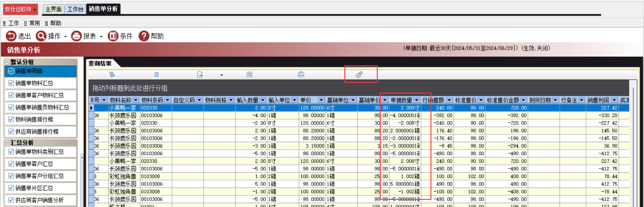Toggle 销售单客户物料汇总 checkbox
Viewport: 644px width, 207px height.
pyautogui.click(x=11, y=95)
